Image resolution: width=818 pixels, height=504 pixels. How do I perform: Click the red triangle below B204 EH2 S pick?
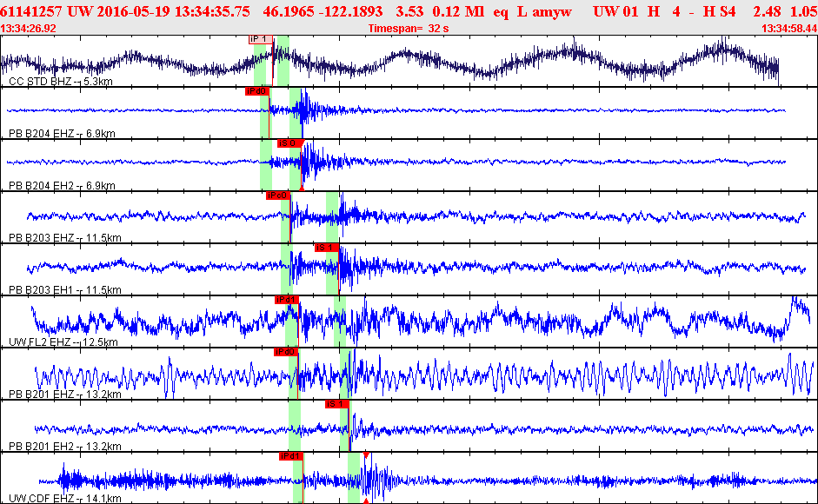tap(302, 188)
